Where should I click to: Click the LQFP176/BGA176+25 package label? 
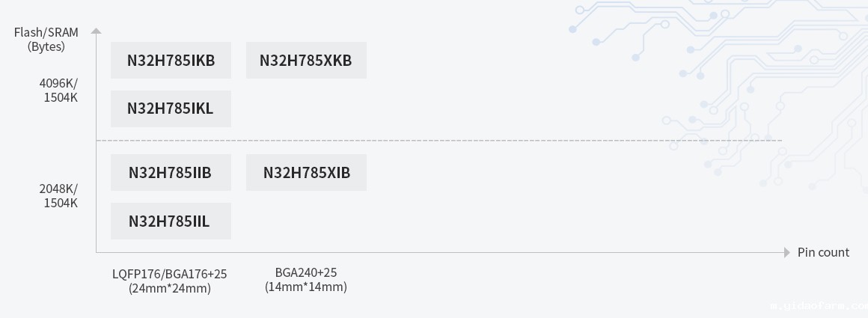[169, 274]
